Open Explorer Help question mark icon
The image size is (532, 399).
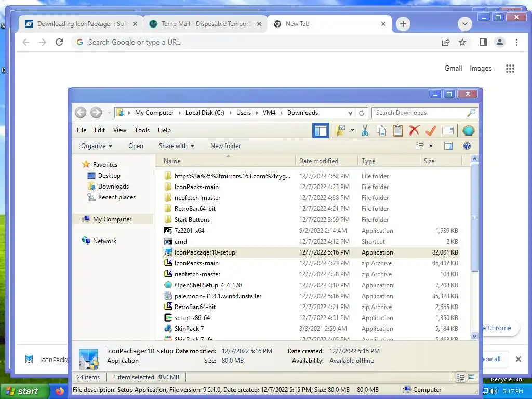click(467, 146)
